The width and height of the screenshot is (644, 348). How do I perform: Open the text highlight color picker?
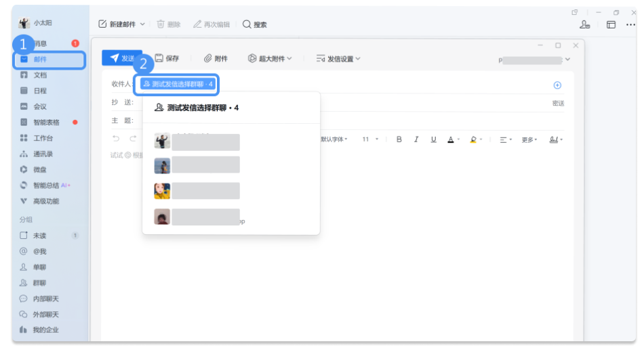[x=474, y=139]
